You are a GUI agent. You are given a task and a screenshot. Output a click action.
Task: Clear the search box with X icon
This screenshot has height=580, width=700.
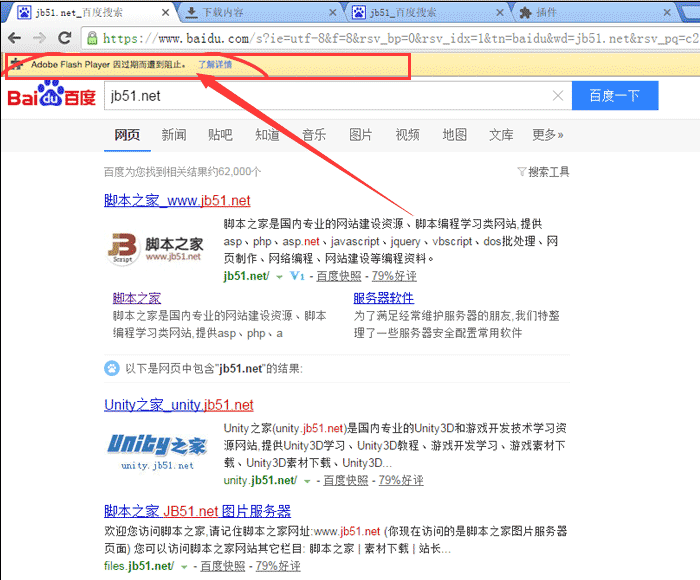pos(558,96)
